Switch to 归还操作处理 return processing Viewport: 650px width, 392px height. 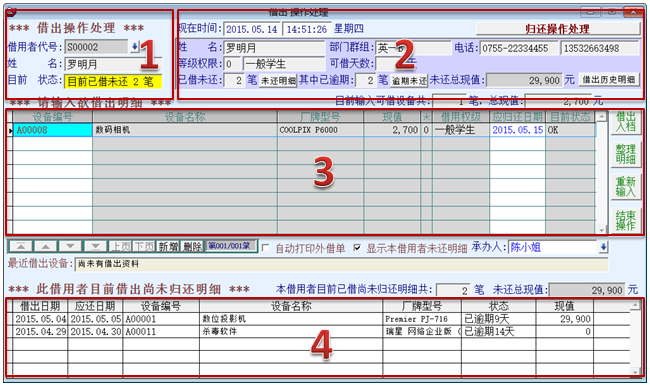point(558,29)
